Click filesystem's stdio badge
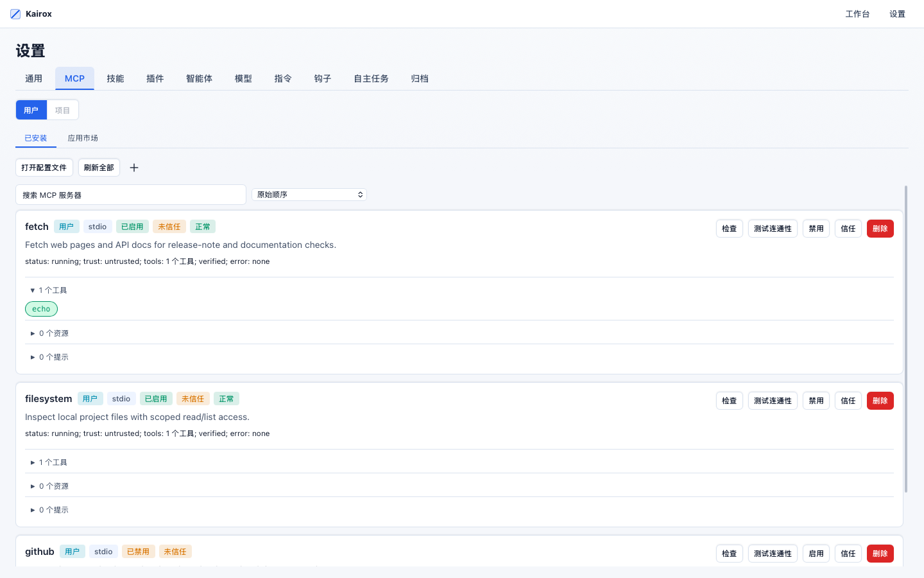924x578 pixels. (x=121, y=399)
